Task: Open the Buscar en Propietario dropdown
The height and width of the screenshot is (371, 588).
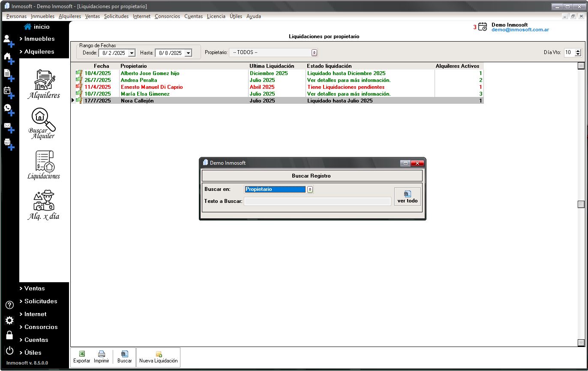Action: click(x=310, y=190)
